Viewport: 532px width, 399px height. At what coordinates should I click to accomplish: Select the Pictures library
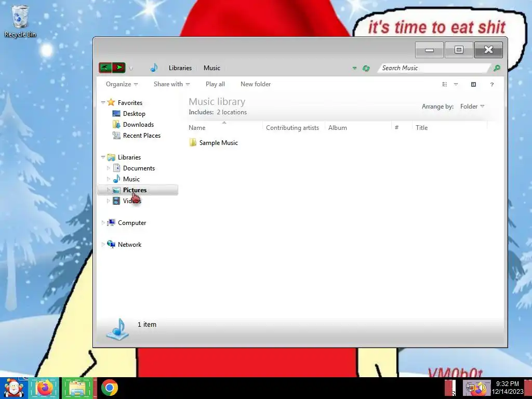135,190
